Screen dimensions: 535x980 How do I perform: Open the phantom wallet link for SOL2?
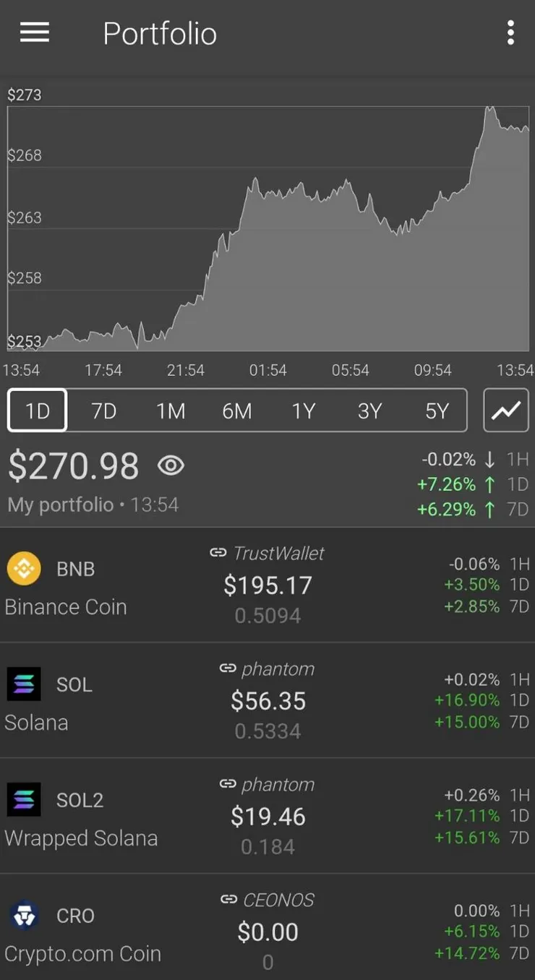coord(267,784)
